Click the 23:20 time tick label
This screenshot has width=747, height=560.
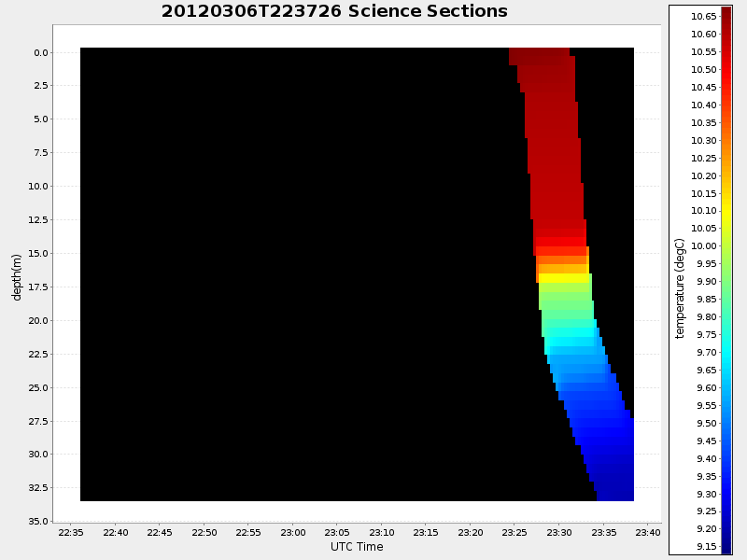[x=471, y=532]
